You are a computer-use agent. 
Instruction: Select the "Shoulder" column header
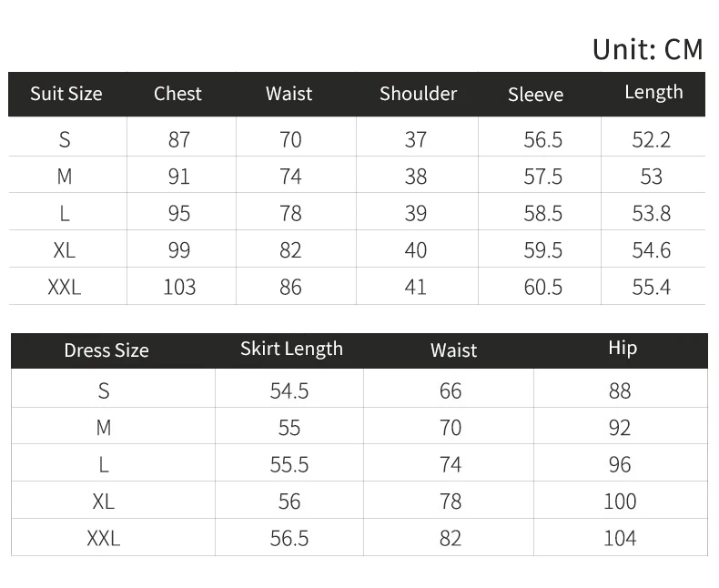point(418,94)
